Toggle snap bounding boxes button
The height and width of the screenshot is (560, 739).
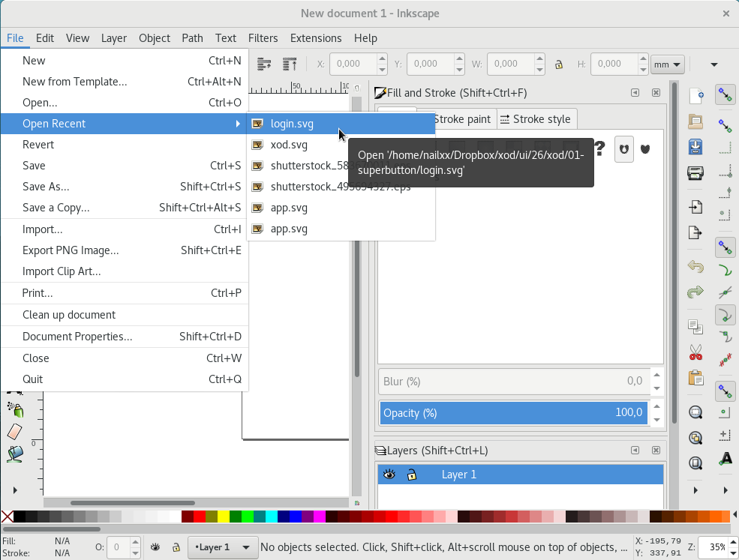point(725,126)
